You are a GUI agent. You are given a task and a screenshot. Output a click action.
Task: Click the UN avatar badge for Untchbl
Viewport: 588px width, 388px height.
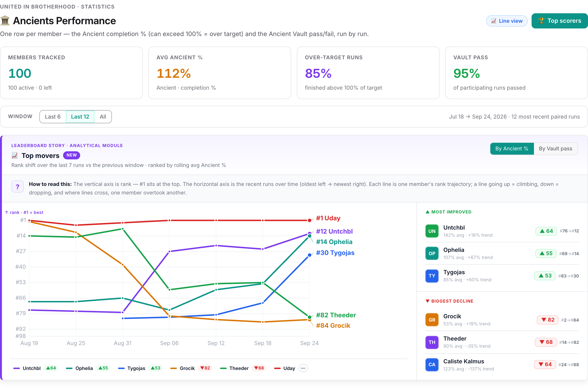[432, 231]
